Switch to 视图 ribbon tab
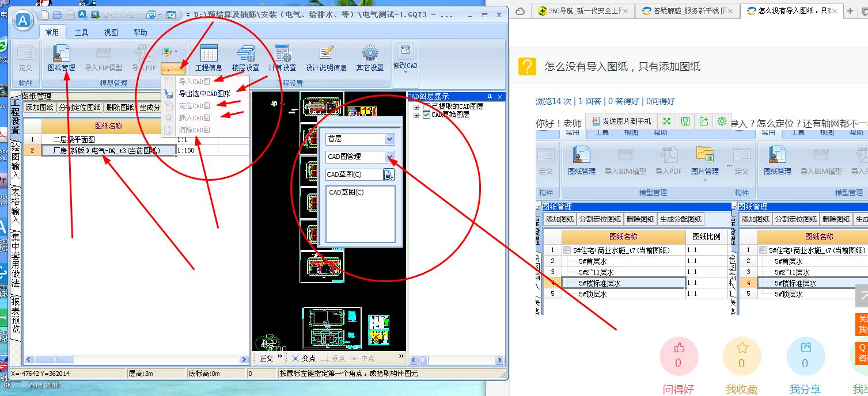868x396 pixels. 111,33
